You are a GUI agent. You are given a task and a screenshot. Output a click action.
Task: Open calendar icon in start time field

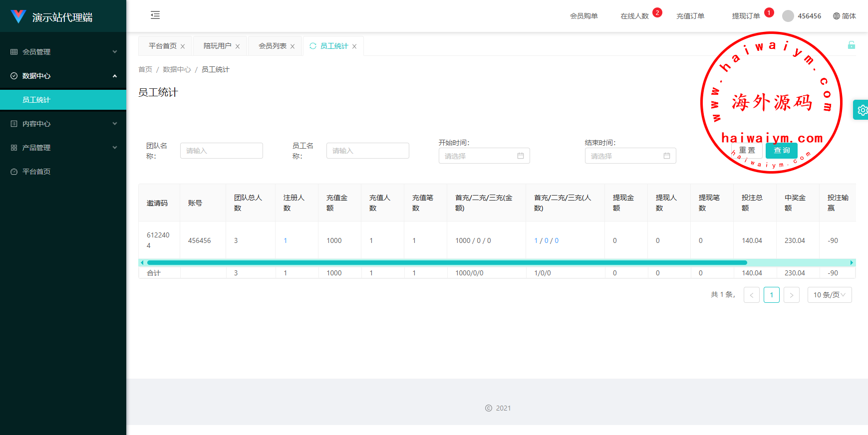coord(520,156)
